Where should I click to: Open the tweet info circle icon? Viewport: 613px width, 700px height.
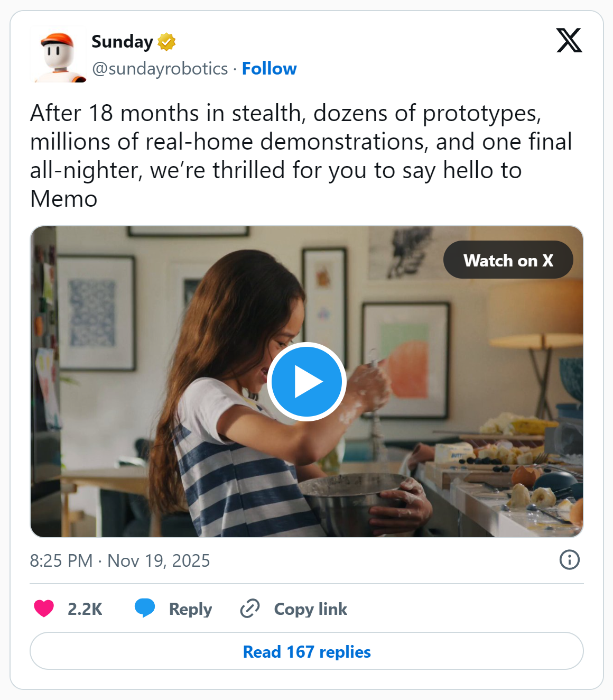point(569,559)
